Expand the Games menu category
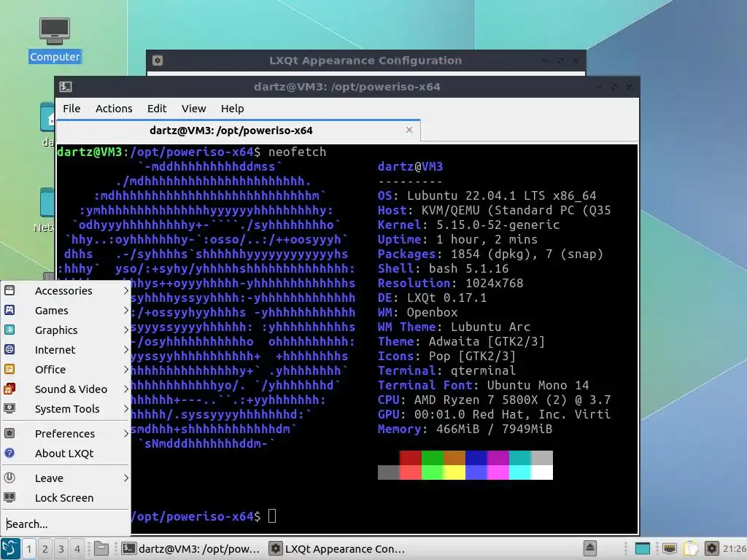Image resolution: width=747 pixels, height=560 pixels. (x=66, y=311)
